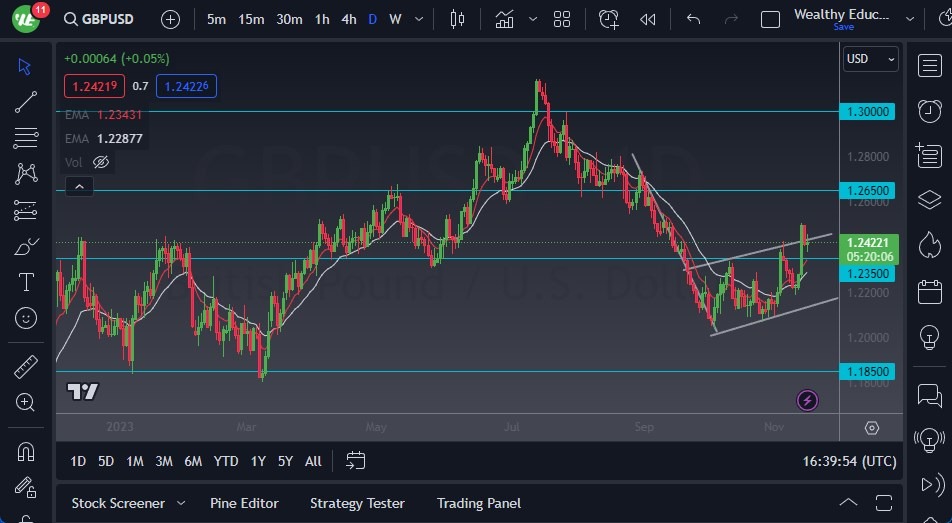Select the trend line drawing tool
952x523 pixels.
pyautogui.click(x=26, y=101)
